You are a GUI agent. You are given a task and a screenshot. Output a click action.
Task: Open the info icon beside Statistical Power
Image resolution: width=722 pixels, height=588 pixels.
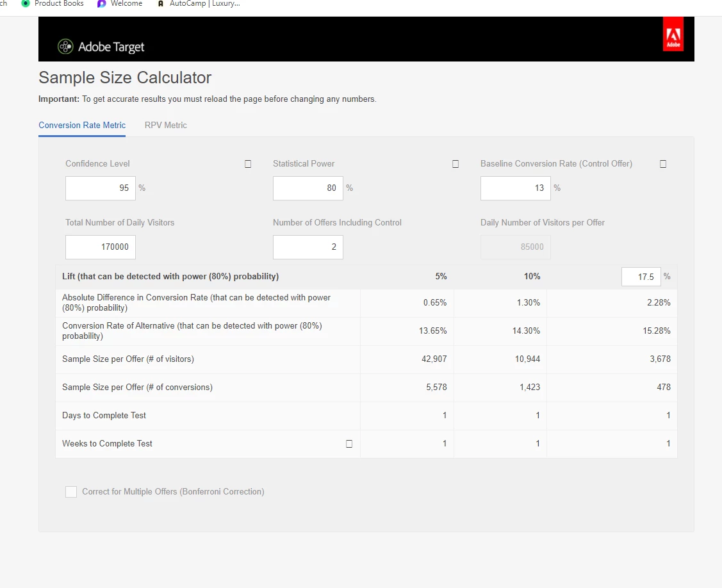coord(455,164)
